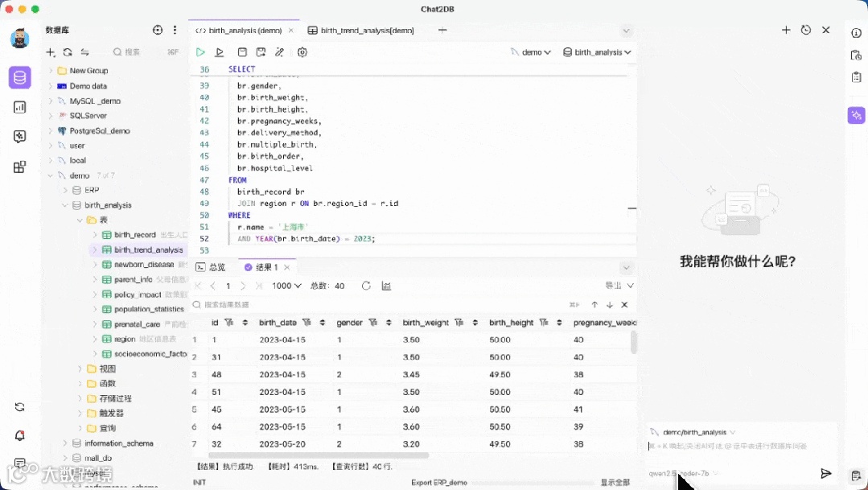Open the database connections sidebar icon
This screenshot has height=490, width=868.
click(20, 77)
